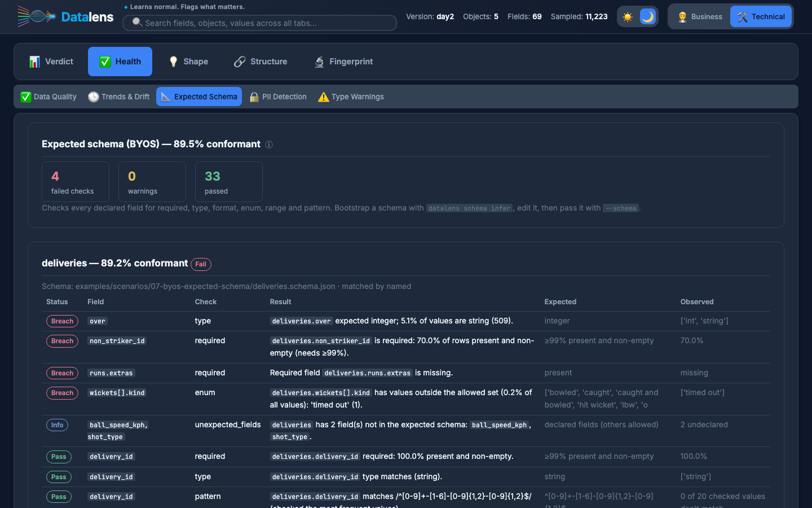Open the Health tab
This screenshot has width=812, height=508.
pos(120,62)
